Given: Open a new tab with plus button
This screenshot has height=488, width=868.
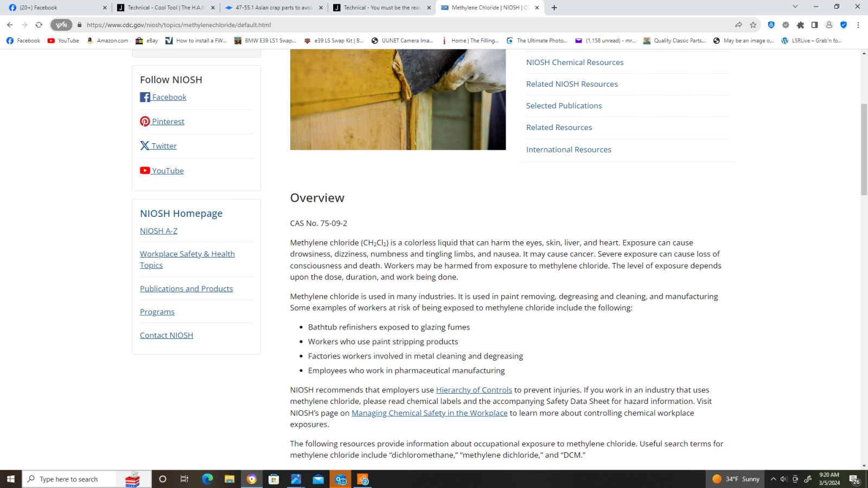Looking at the screenshot, I should (x=554, y=8).
